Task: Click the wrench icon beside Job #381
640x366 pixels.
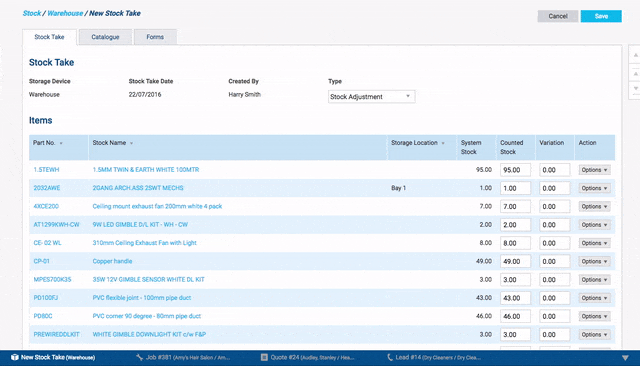Action: pyautogui.click(x=140, y=357)
